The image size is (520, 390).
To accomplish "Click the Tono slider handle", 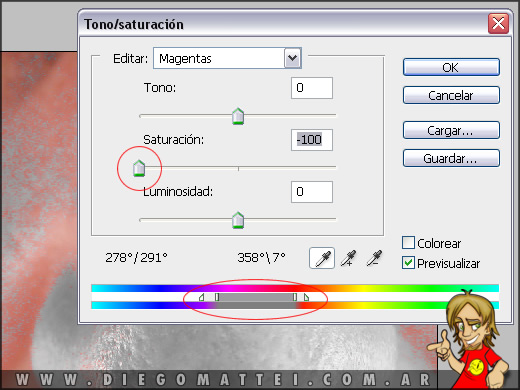I will pyautogui.click(x=238, y=116).
